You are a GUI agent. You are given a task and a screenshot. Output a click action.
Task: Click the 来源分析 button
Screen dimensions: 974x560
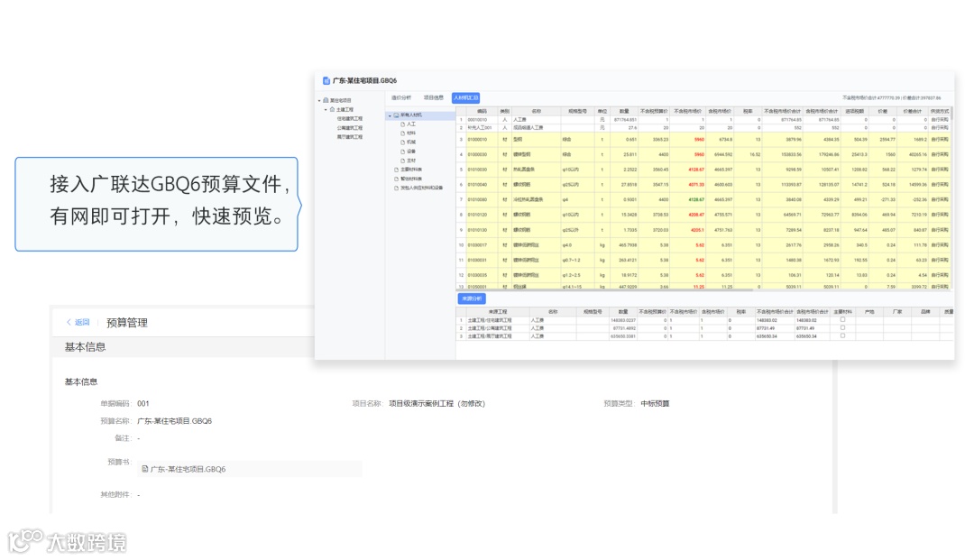[x=472, y=298]
